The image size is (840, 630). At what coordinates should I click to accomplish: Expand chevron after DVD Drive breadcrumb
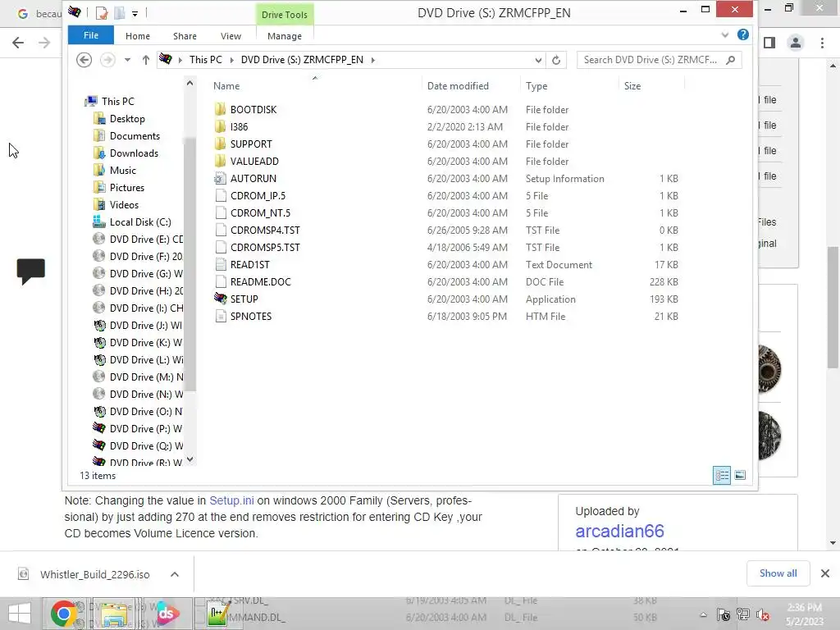[373, 60]
